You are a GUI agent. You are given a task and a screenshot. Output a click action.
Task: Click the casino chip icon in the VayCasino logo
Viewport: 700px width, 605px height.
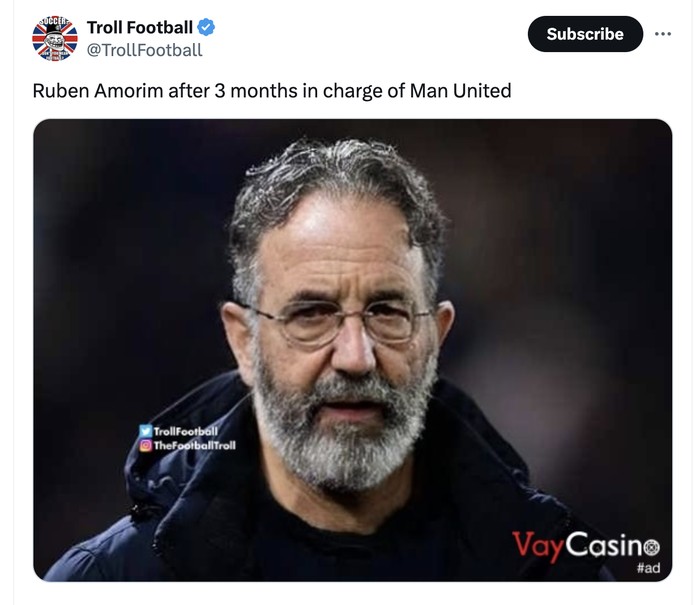click(652, 546)
